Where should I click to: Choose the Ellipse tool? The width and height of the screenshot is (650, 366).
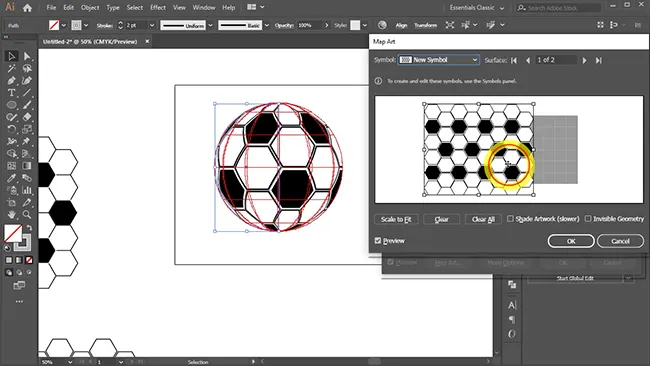tap(12, 105)
